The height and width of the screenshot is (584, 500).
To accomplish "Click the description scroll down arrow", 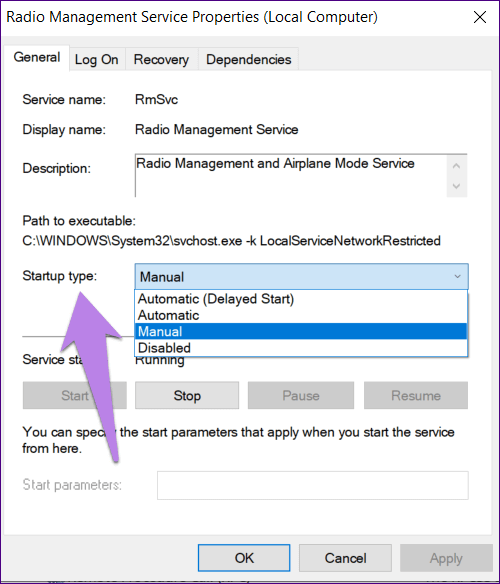I will coord(456,186).
